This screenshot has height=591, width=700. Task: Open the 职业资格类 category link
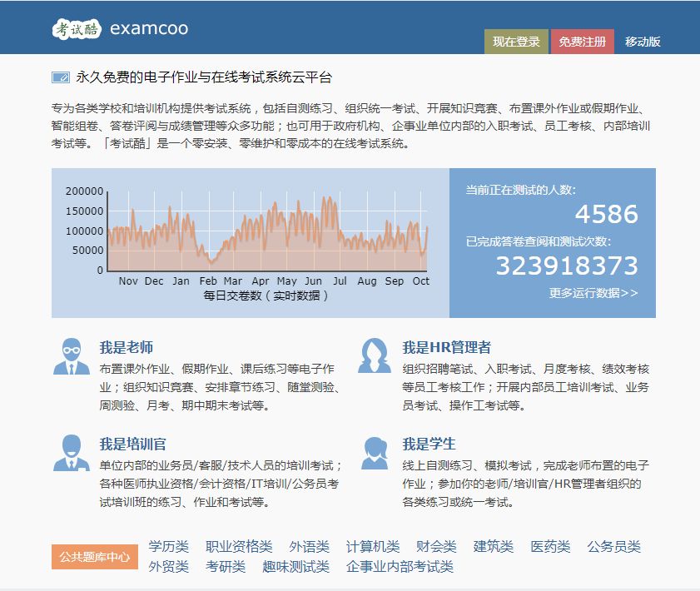tap(238, 547)
